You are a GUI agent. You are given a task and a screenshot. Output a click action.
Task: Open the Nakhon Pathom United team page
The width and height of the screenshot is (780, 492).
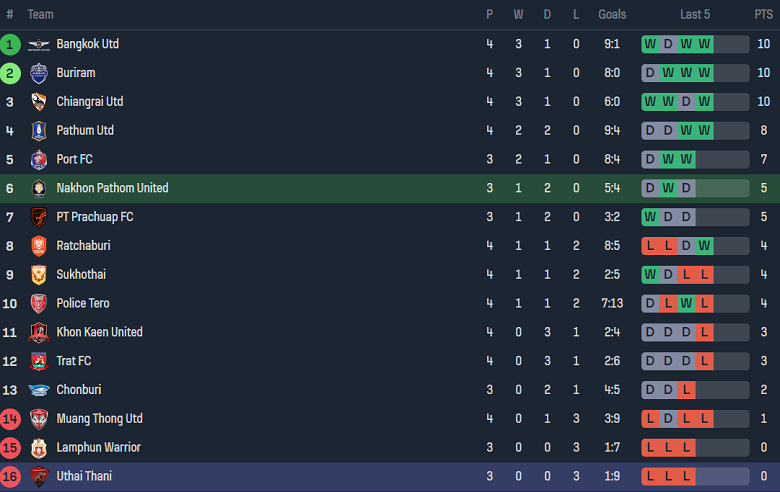click(112, 188)
